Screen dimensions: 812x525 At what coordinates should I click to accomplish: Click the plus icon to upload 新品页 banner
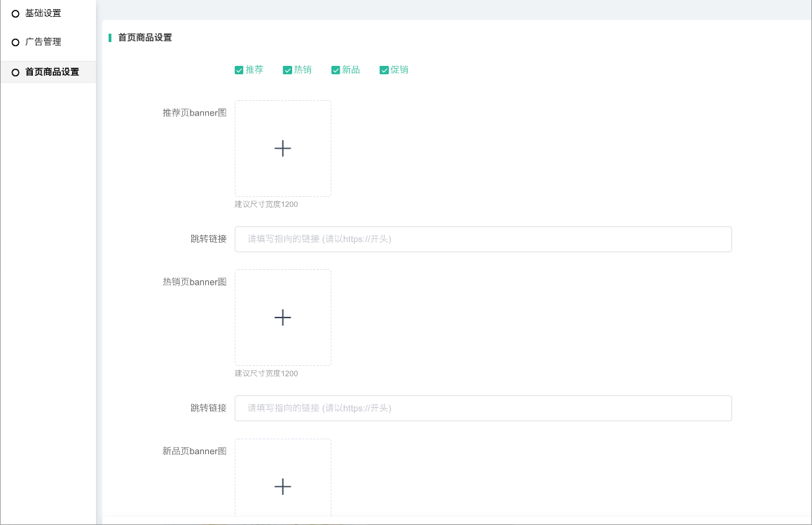282,486
